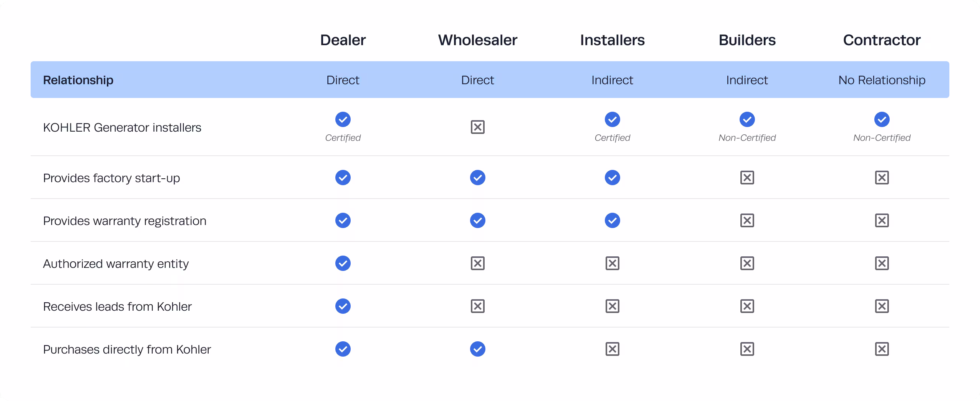The height and width of the screenshot is (401, 980).
Task: Click the Receives leads from Kohler label
Action: pyautogui.click(x=117, y=306)
